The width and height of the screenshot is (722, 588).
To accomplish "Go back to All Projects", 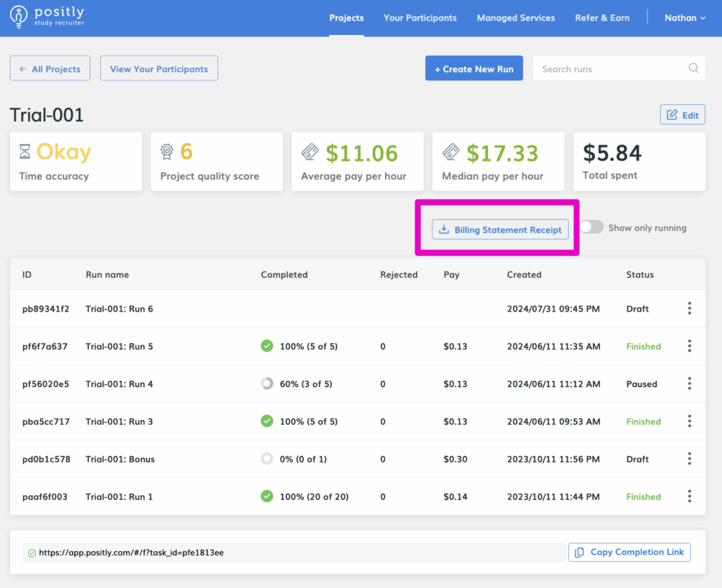I will tap(50, 69).
